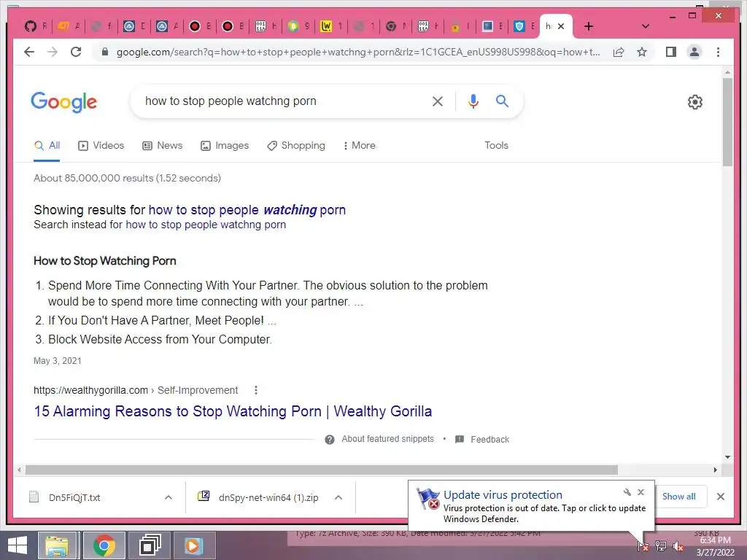The height and width of the screenshot is (560, 747).
Task: Open the media player taskbar icon
Action: tap(193, 545)
